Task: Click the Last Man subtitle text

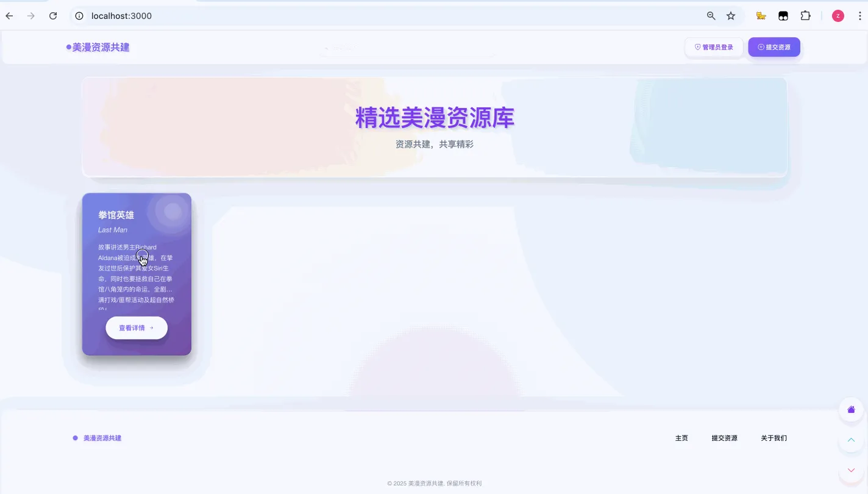Action: [x=113, y=230]
